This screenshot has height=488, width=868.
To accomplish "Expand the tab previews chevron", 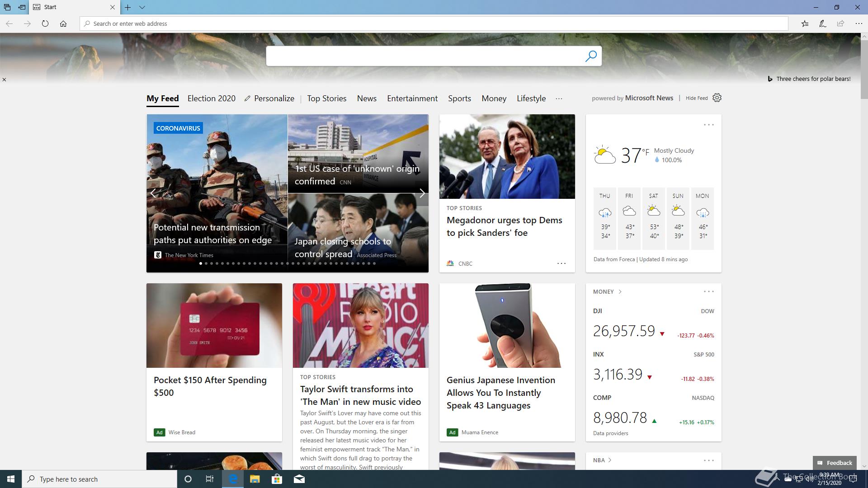I will (142, 7).
